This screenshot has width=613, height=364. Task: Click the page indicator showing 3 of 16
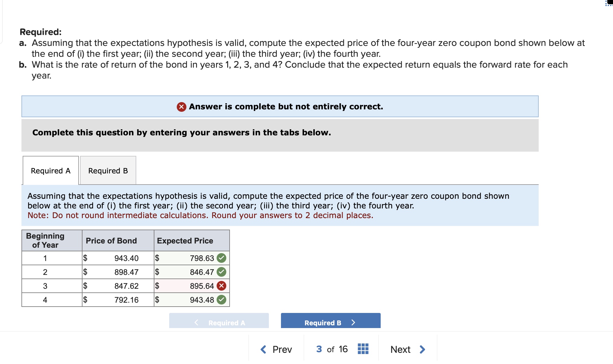pos(331,349)
